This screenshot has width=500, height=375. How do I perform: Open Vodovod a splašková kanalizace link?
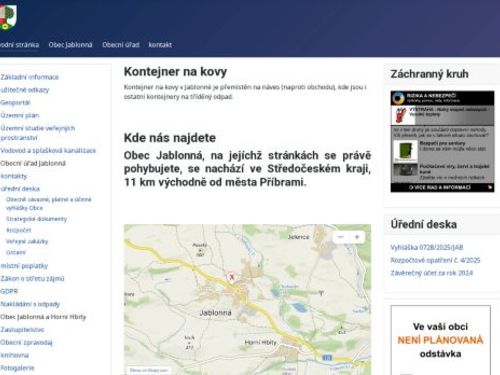pyautogui.click(x=48, y=151)
